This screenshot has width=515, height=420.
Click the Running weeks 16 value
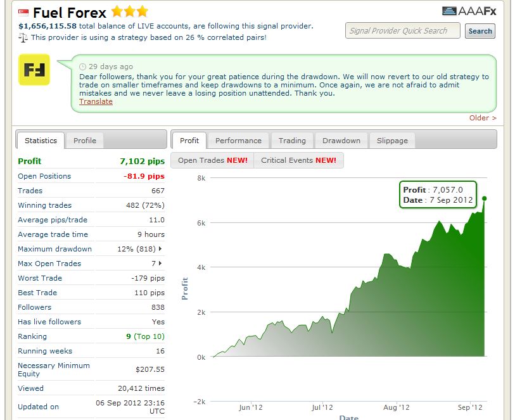click(160, 351)
